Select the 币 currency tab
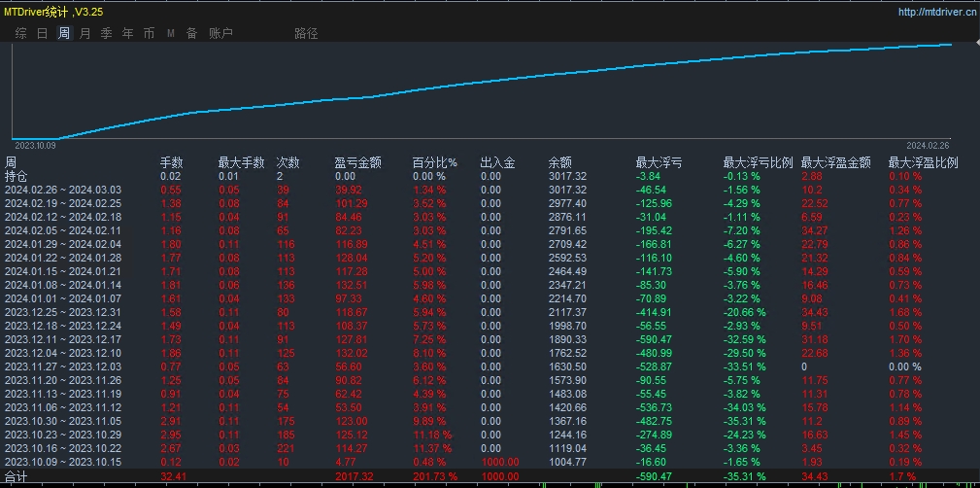The height and width of the screenshot is (488, 980). 149,33
